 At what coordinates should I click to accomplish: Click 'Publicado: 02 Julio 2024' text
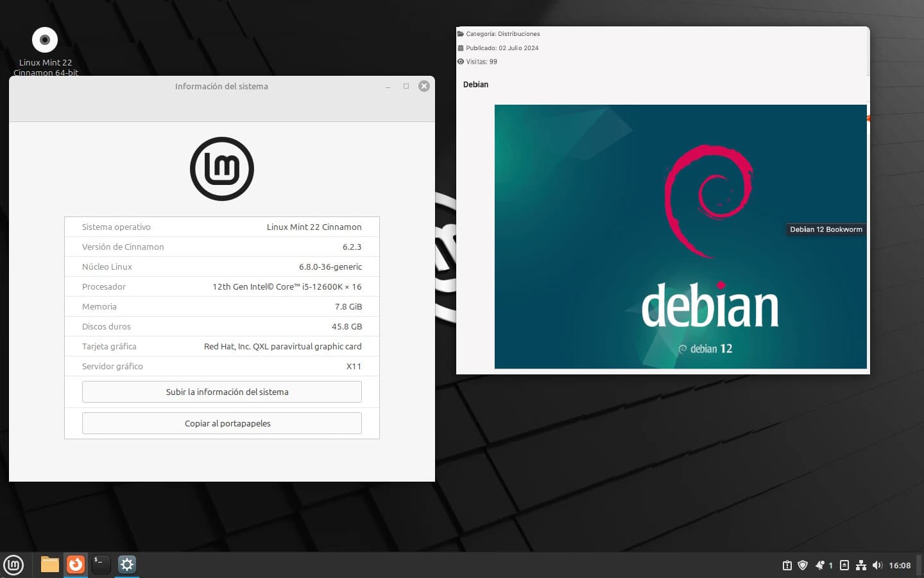[502, 48]
